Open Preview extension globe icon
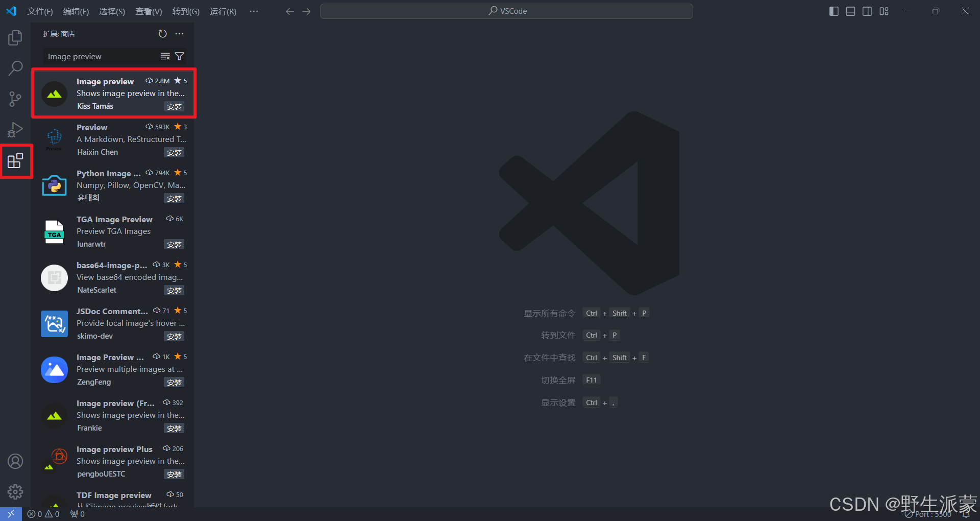Screen dimensions: 980x521 click(54, 139)
